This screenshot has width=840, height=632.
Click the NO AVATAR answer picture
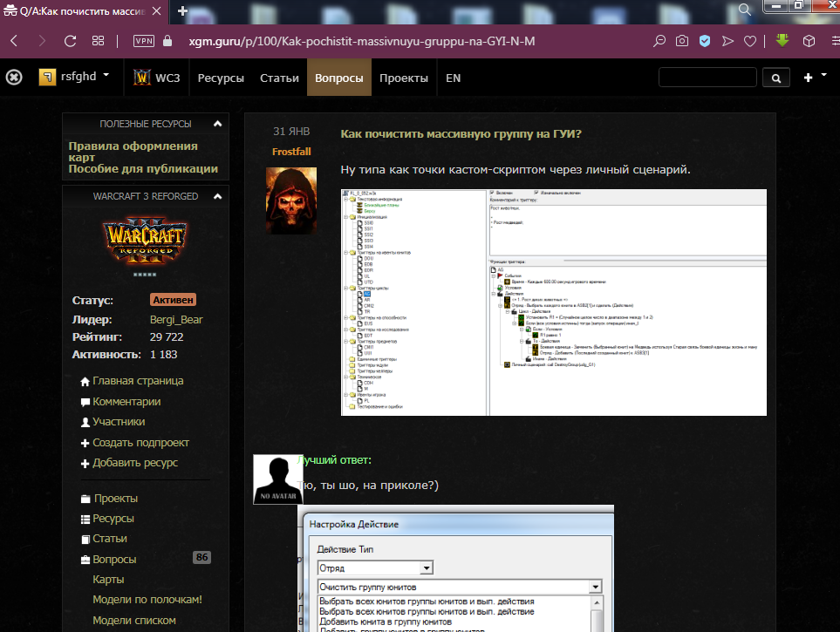point(277,479)
